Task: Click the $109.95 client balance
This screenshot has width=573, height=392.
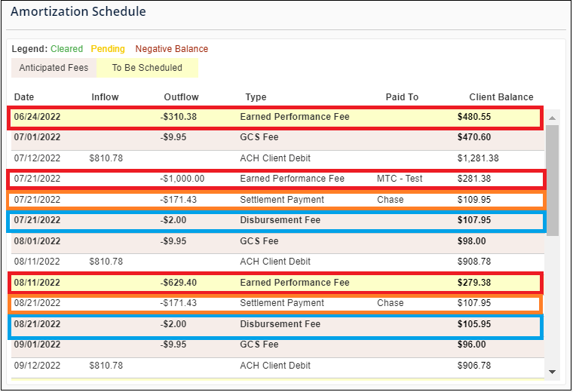Action: pyautogui.click(x=474, y=200)
